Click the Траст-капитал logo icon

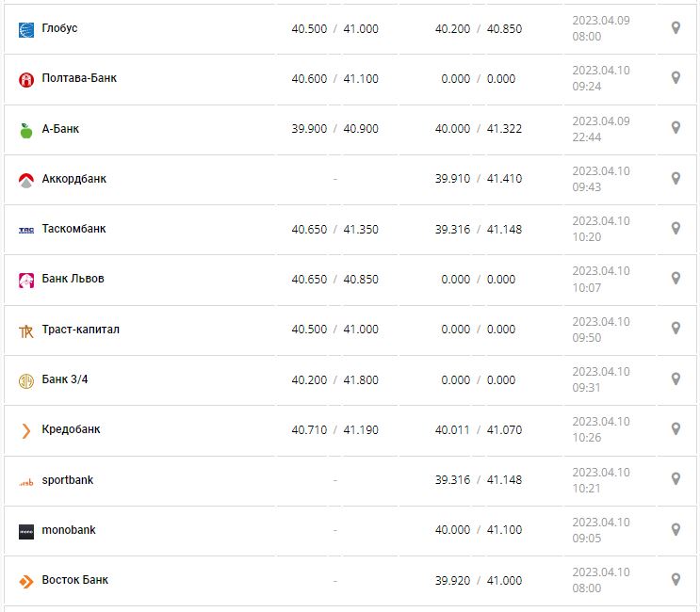[26, 330]
